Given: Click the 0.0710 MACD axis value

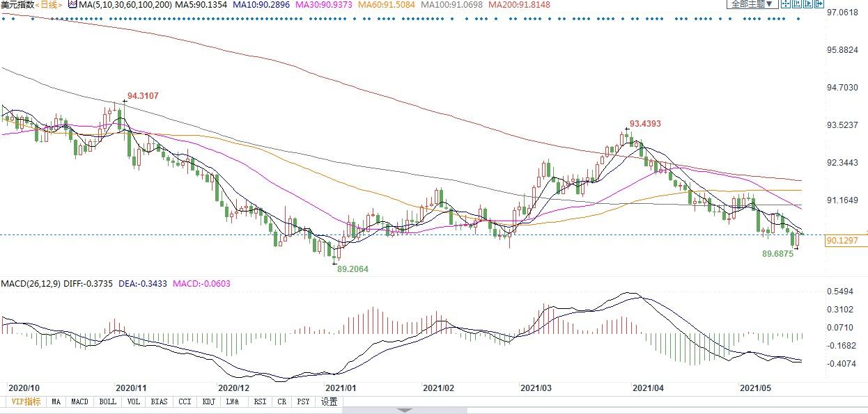Looking at the screenshot, I should 840,327.
